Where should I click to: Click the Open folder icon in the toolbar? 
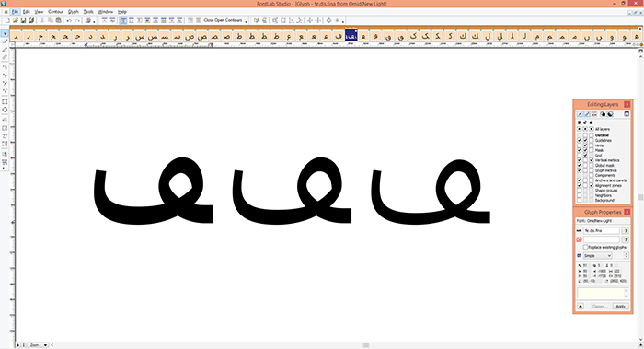point(16,20)
